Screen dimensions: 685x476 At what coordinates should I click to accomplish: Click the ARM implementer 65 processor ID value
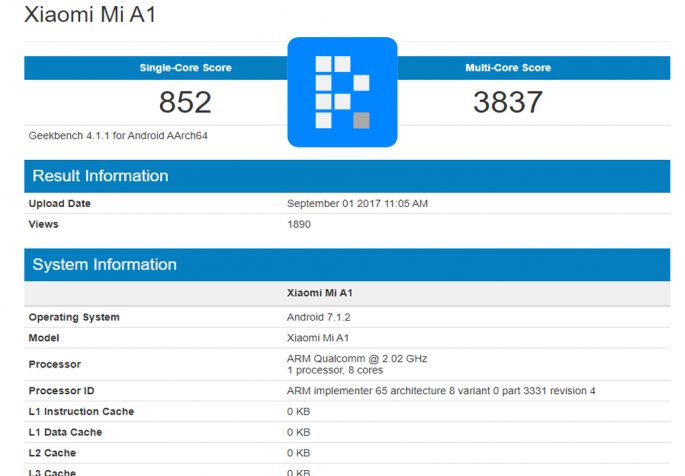click(441, 391)
